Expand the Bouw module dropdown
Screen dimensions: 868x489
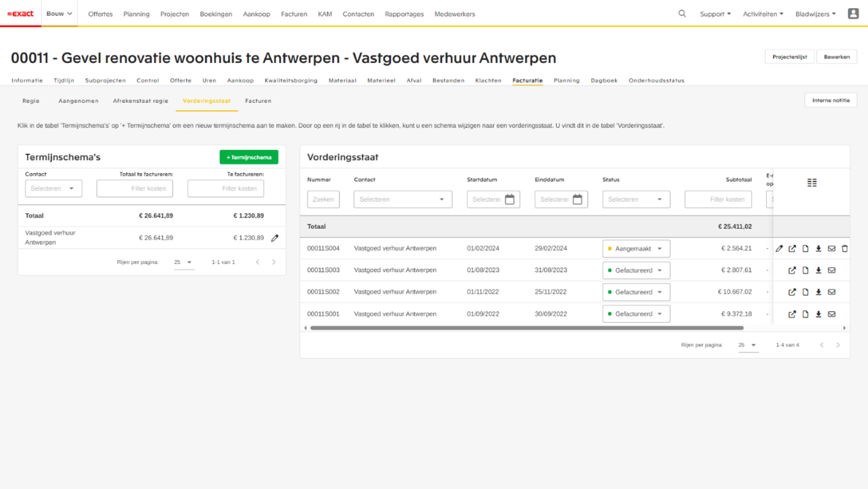tap(59, 14)
